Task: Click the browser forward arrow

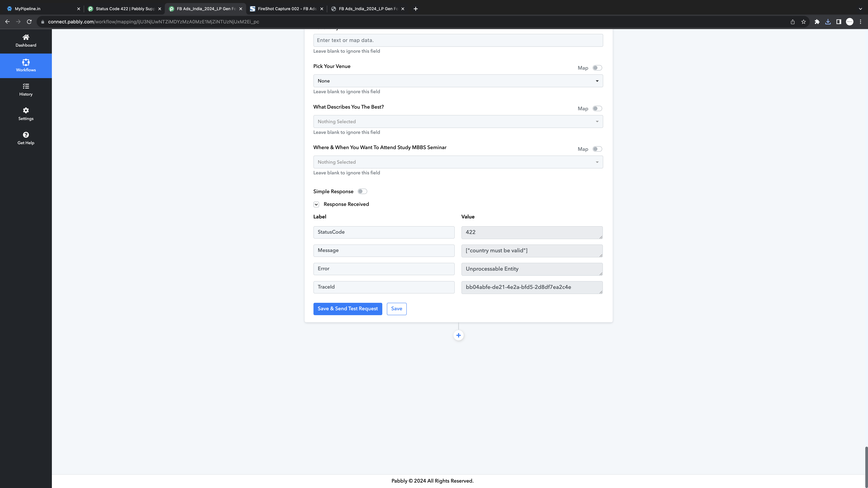Action: [x=18, y=22]
